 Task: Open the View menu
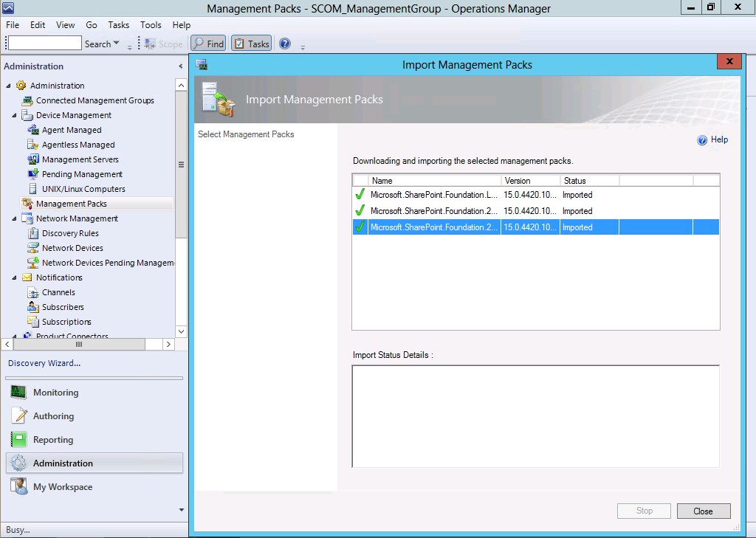[65, 25]
